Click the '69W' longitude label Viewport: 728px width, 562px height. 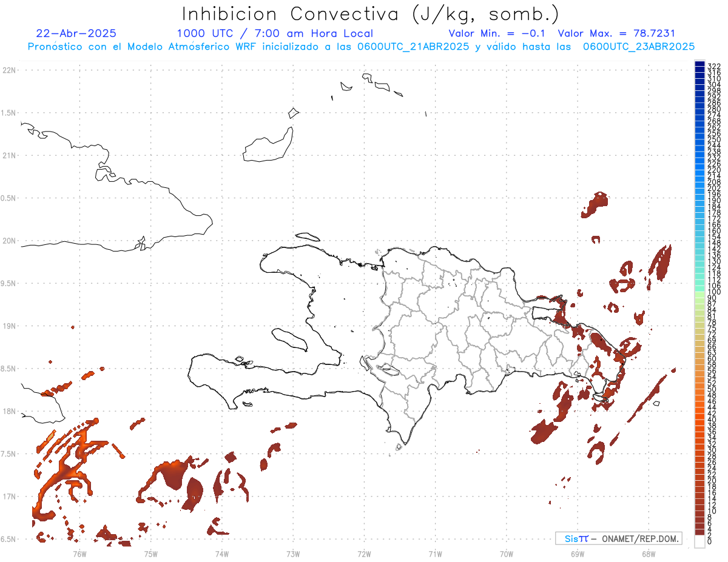pos(578,554)
